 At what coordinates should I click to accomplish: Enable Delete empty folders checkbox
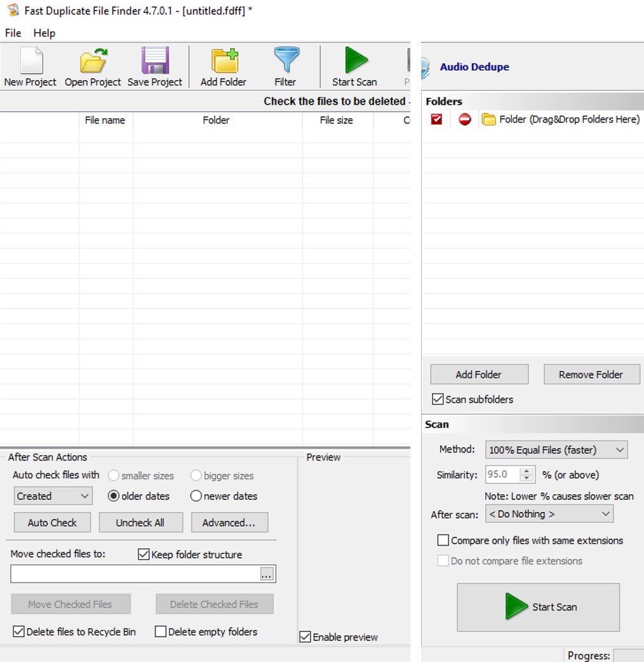tap(161, 632)
